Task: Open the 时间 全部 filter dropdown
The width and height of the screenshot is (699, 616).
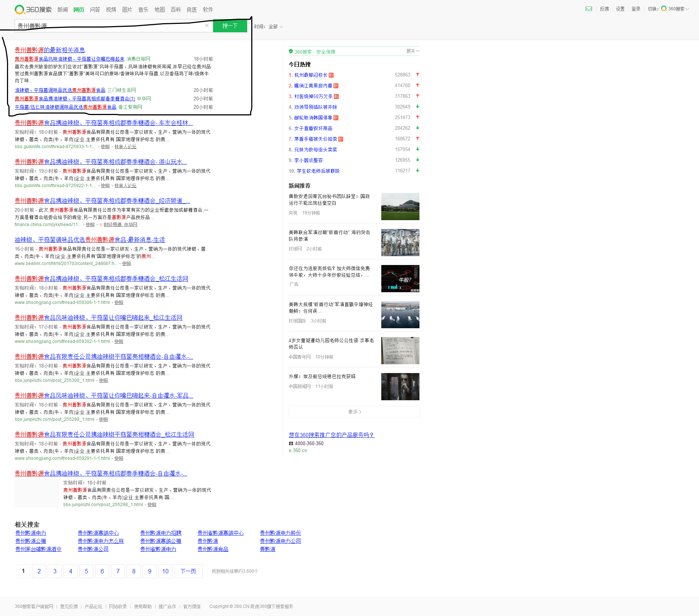Action: [x=269, y=26]
